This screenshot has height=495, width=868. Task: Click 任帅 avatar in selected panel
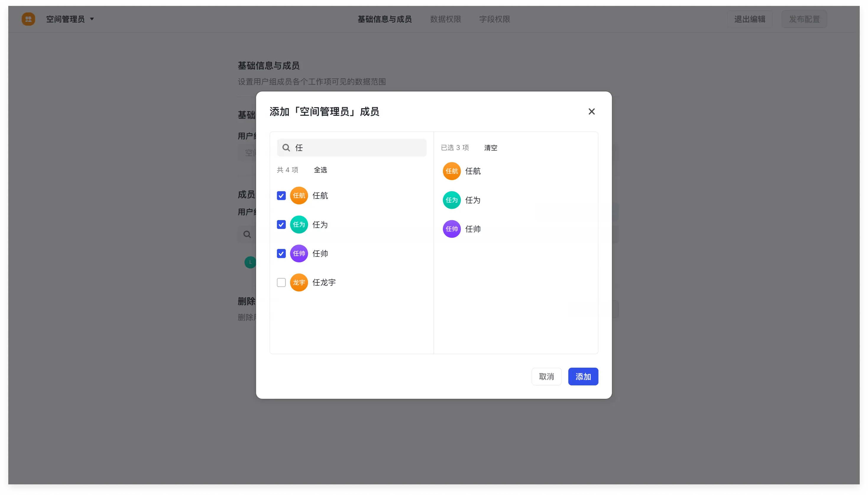(451, 229)
